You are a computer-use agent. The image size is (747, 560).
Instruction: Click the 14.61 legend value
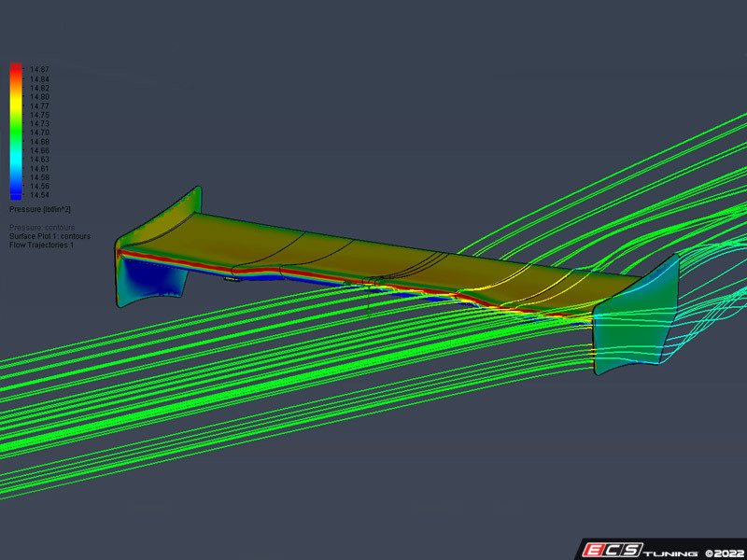tap(39, 168)
